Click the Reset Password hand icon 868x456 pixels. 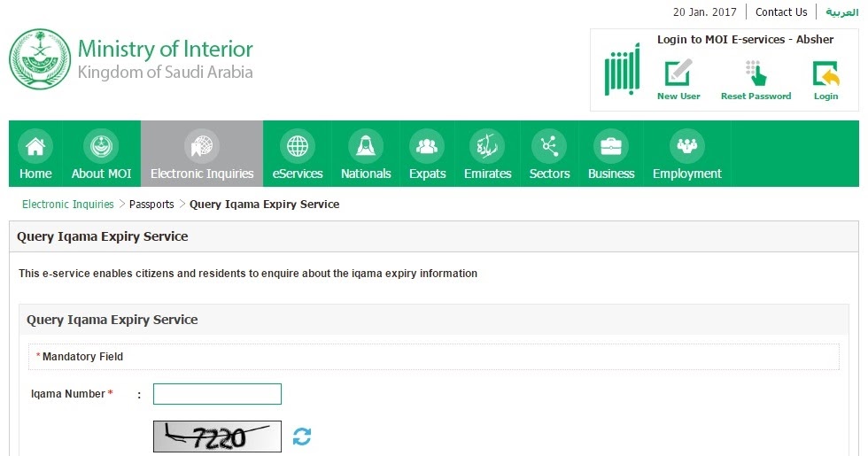point(756,73)
